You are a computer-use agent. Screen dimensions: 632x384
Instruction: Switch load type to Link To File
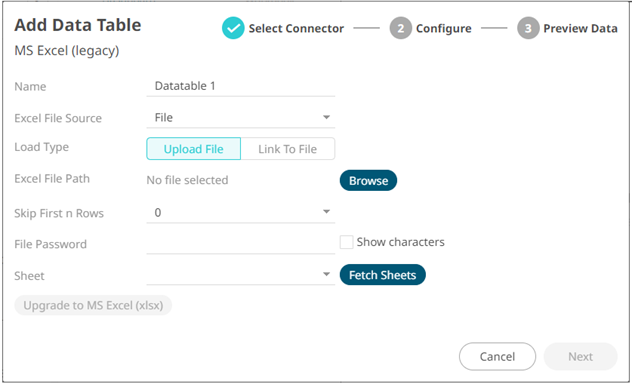tap(288, 149)
